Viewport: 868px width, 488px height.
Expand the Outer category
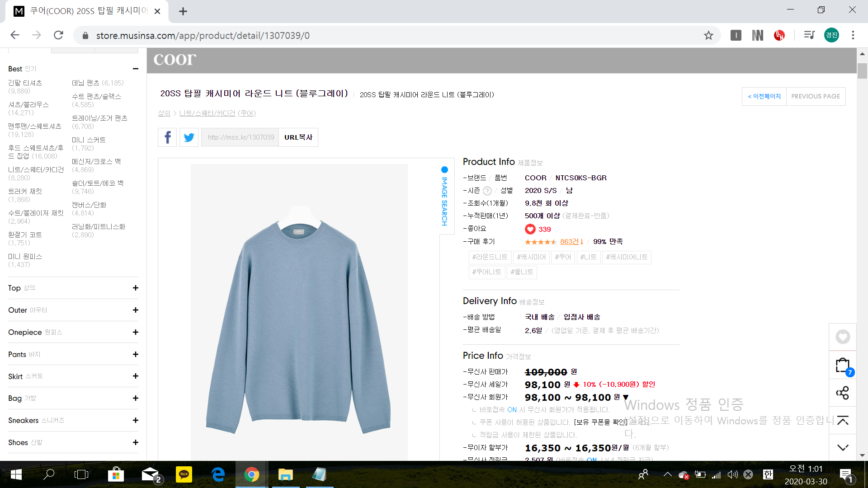pos(135,310)
